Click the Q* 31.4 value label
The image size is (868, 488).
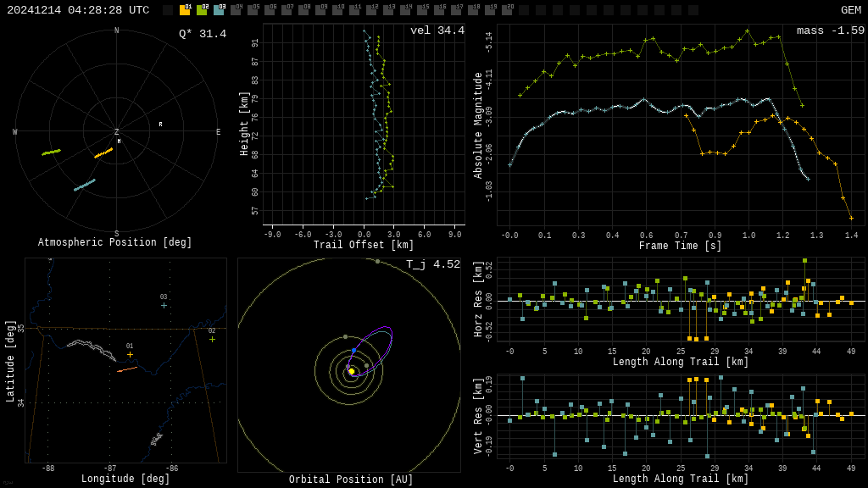click(202, 34)
